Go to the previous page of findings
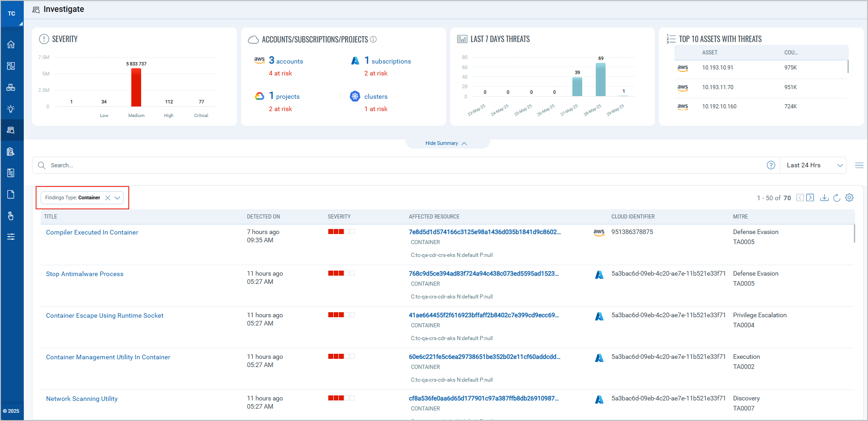The image size is (868, 421). coord(800,197)
